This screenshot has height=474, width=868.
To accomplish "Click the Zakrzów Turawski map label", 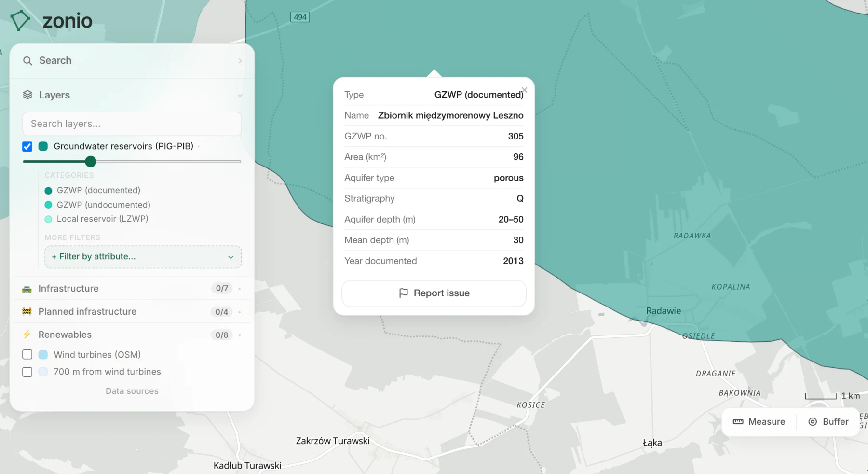I will [333, 441].
